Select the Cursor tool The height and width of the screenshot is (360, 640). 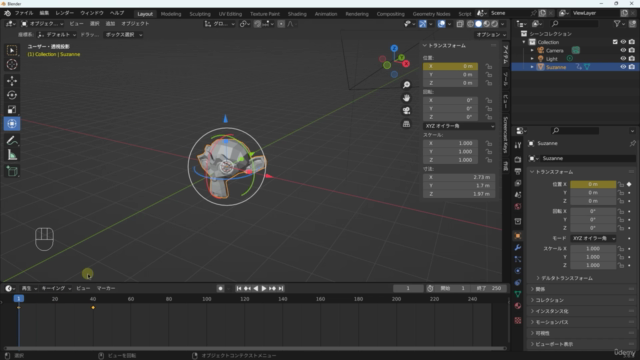(x=12, y=64)
